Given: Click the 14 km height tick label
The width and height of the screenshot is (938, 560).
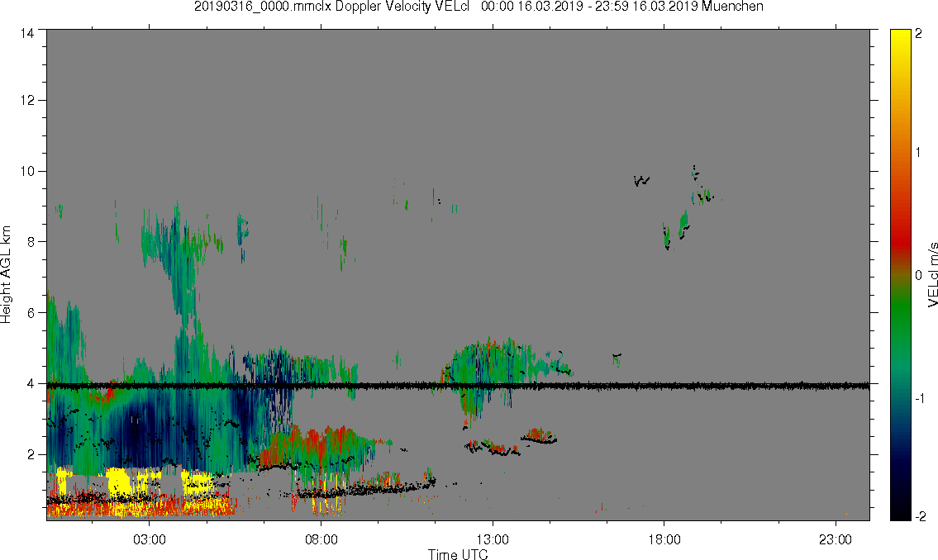Looking at the screenshot, I should click(x=27, y=34).
